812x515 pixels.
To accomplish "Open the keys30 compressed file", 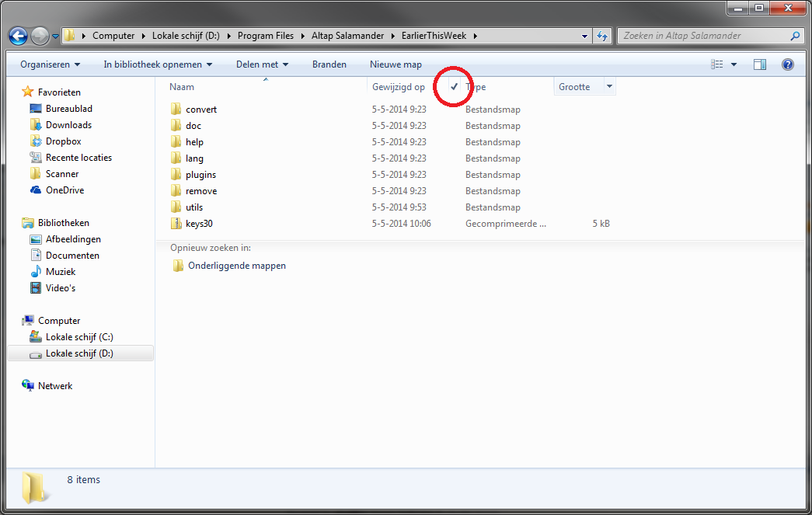I will pyautogui.click(x=199, y=224).
